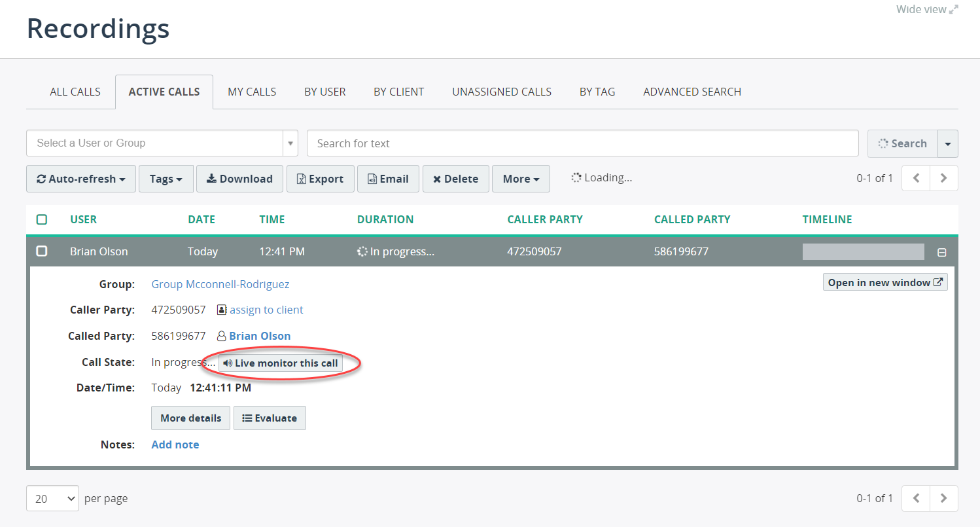This screenshot has height=527, width=980.
Task: Click the Evaluate button
Action: [x=270, y=418]
